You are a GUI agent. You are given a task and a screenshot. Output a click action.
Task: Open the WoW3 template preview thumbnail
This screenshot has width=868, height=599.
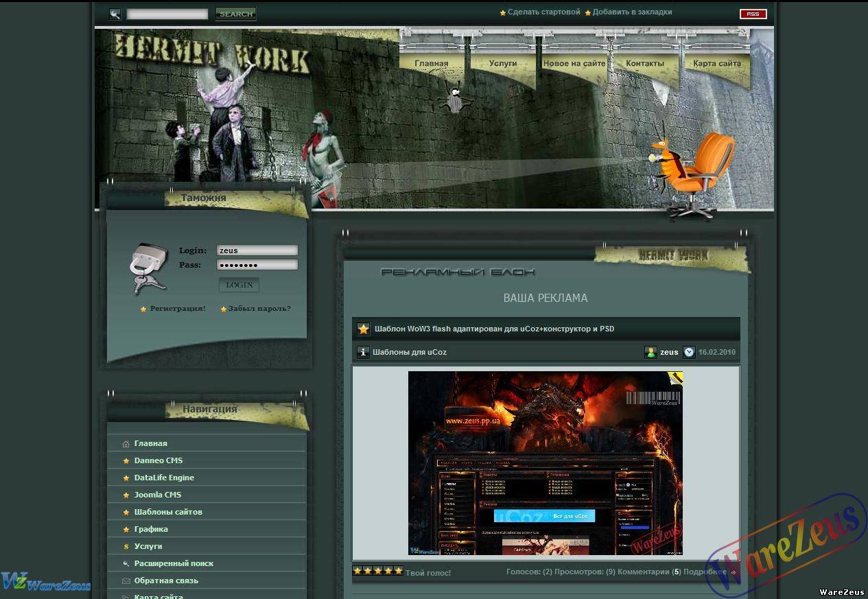click(x=546, y=463)
